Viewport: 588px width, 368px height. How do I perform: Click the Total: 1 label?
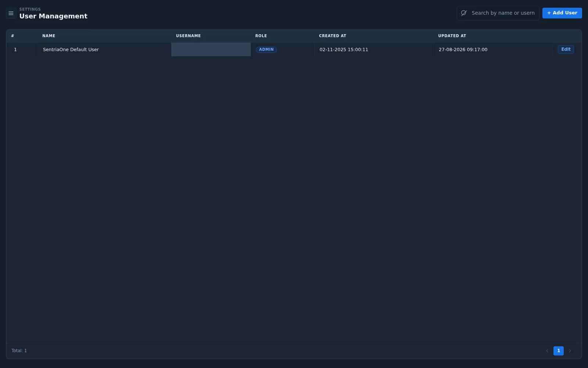click(19, 351)
